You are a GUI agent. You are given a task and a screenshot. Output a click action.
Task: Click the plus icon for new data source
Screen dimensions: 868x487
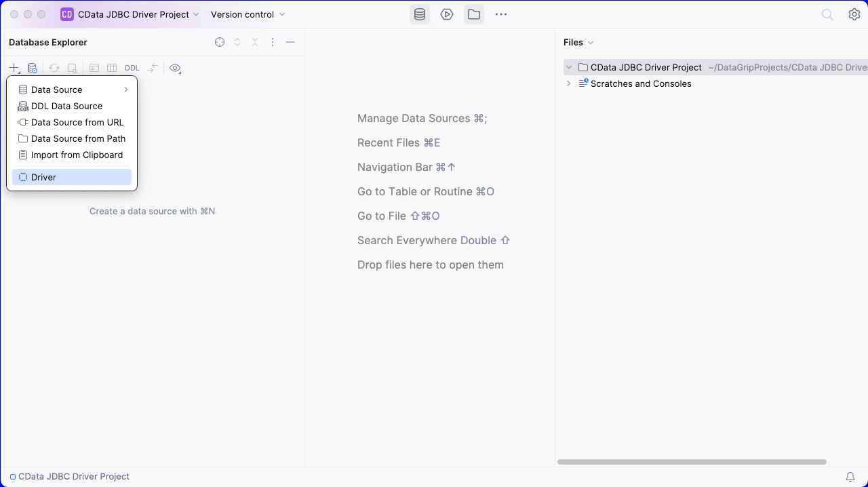click(x=14, y=68)
